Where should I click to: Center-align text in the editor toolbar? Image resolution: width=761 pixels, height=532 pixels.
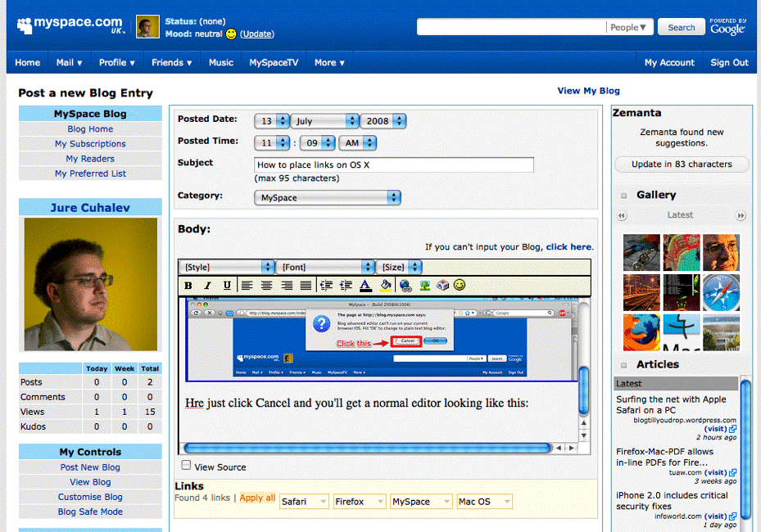tap(266, 286)
